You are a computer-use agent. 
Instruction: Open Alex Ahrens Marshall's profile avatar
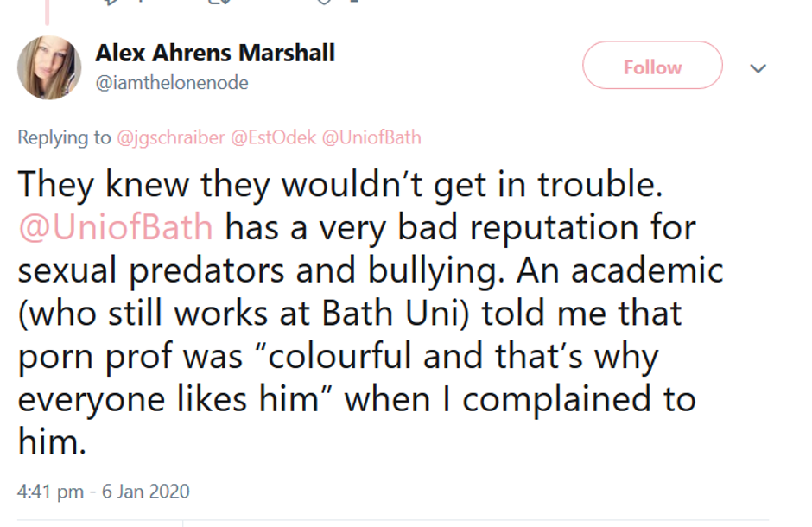coord(49,67)
